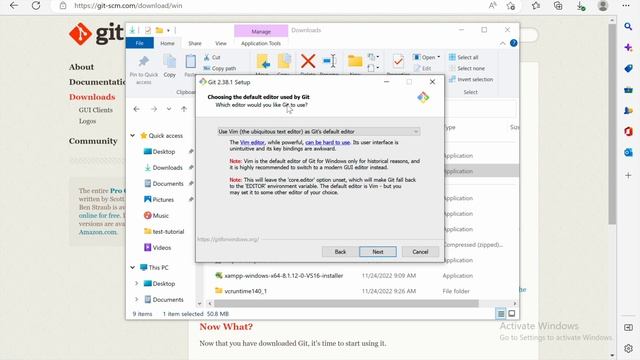Click the Properties checkmark icon
Screen dimensions: 640x360
398,62
